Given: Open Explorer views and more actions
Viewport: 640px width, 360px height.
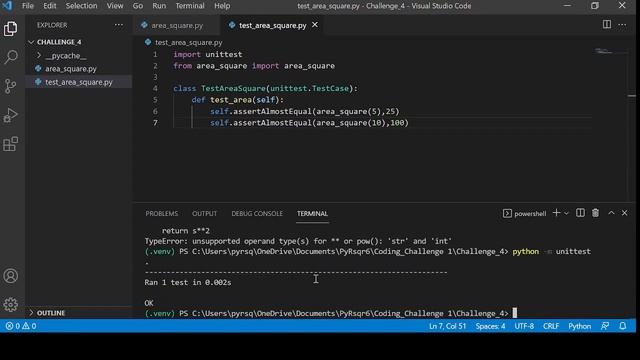Looking at the screenshot, I should coord(119,25).
